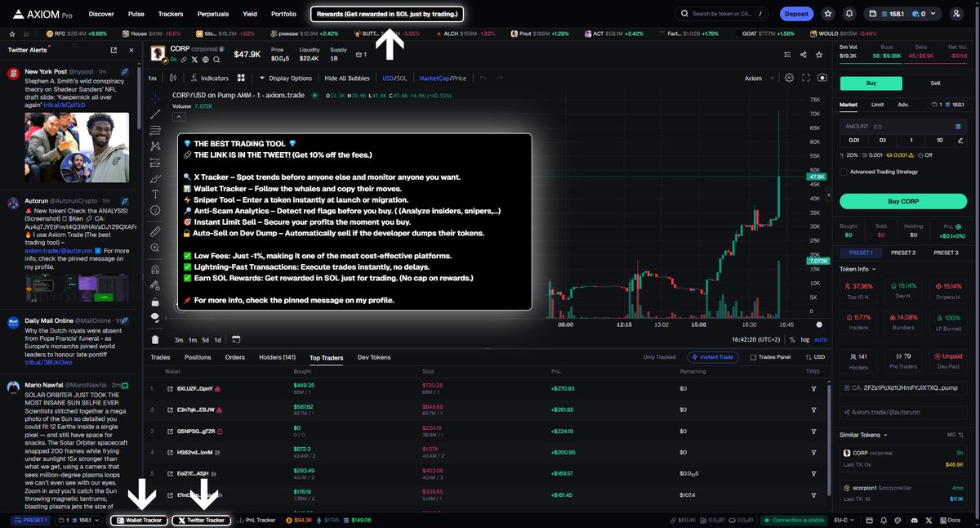The height and width of the screenshot is (528, 980).
Task: Open the 168.1 wallet balance dropdown
Action: point(904,14)
